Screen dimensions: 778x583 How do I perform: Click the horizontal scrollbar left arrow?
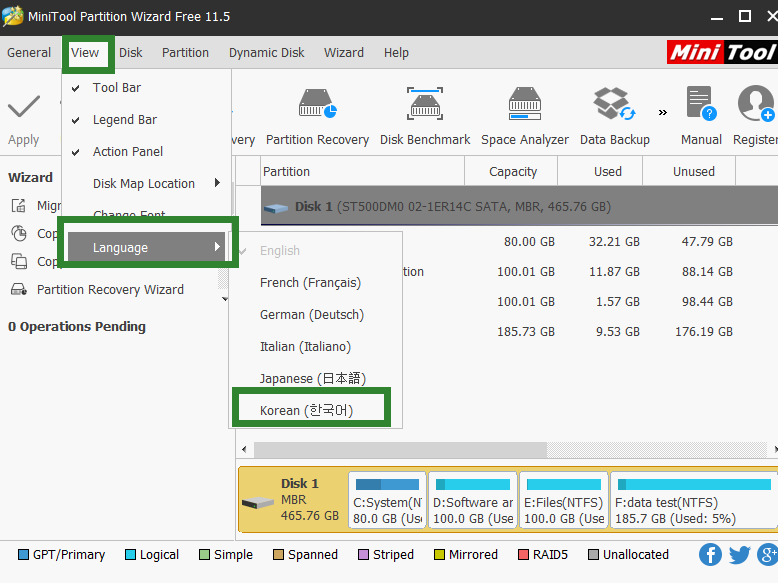click(x=244, y=450)
